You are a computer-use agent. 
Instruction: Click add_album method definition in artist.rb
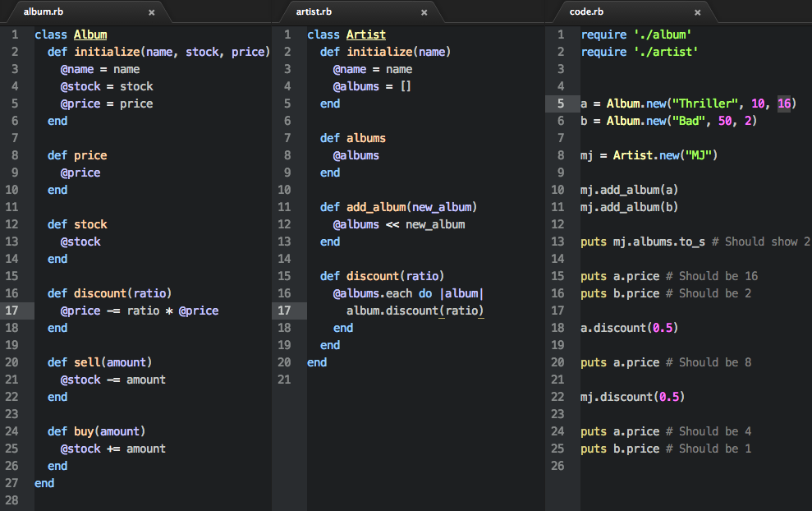pyautogui.click(x=375, y=207)
